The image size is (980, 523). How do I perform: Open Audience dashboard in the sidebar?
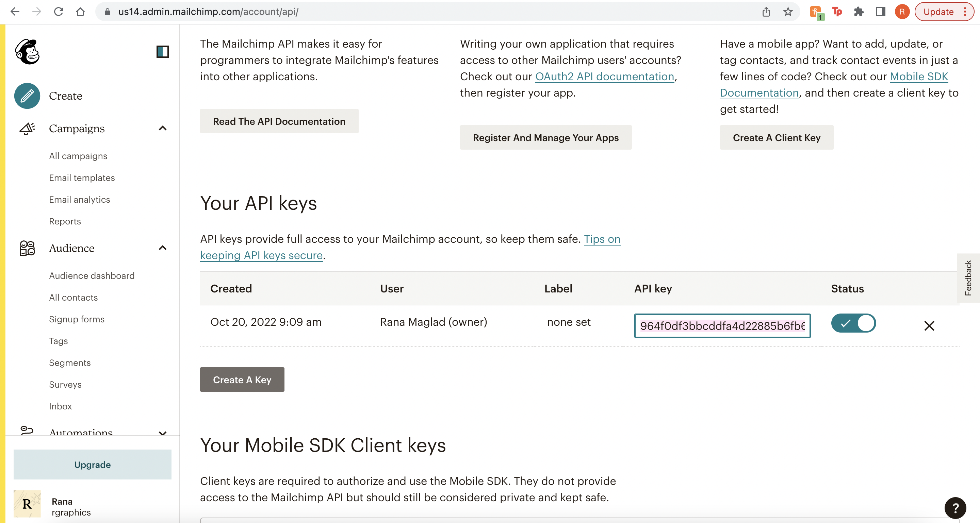(x=92, y=275)
